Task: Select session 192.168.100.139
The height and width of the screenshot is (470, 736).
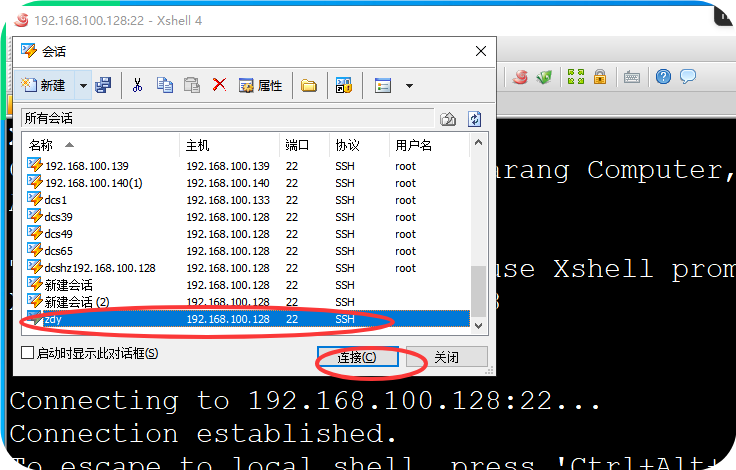Action: tap(246, 166)
